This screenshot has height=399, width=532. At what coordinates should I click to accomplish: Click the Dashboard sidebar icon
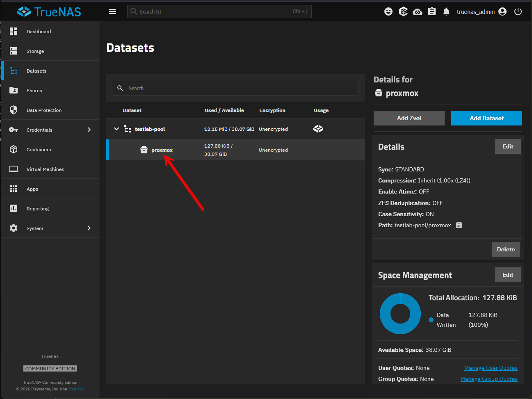pos(14,31)
